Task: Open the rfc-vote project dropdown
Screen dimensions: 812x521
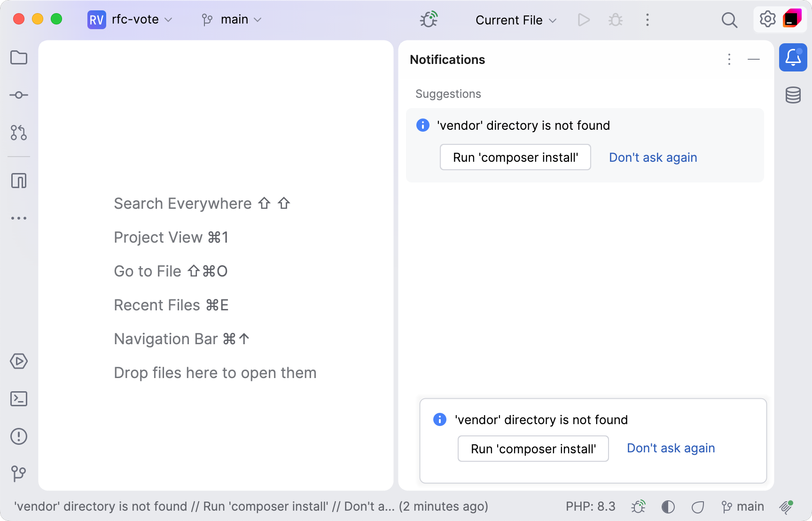Action: point(131,20)
